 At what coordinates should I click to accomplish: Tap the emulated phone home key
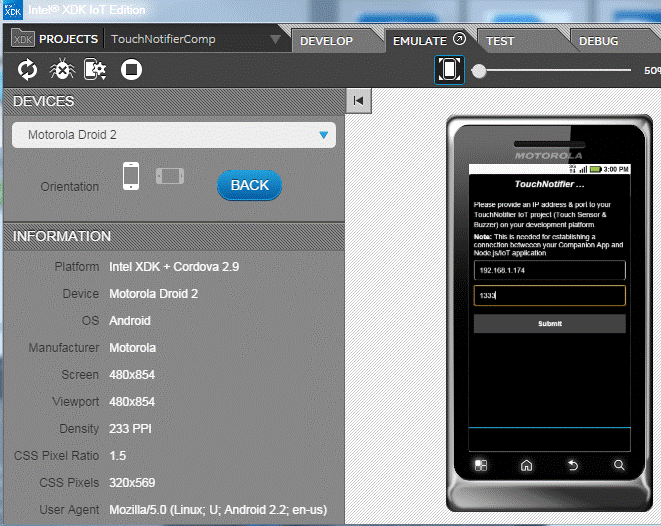pos(527,465)
